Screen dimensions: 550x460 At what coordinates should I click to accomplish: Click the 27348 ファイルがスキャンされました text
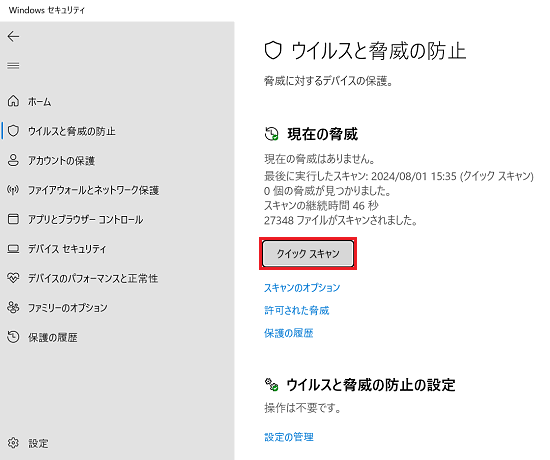pyautogui.click(x=341, y=220)
